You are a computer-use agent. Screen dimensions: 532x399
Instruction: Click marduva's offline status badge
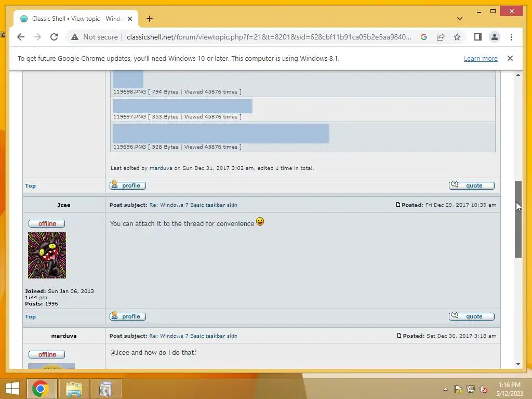47,354
